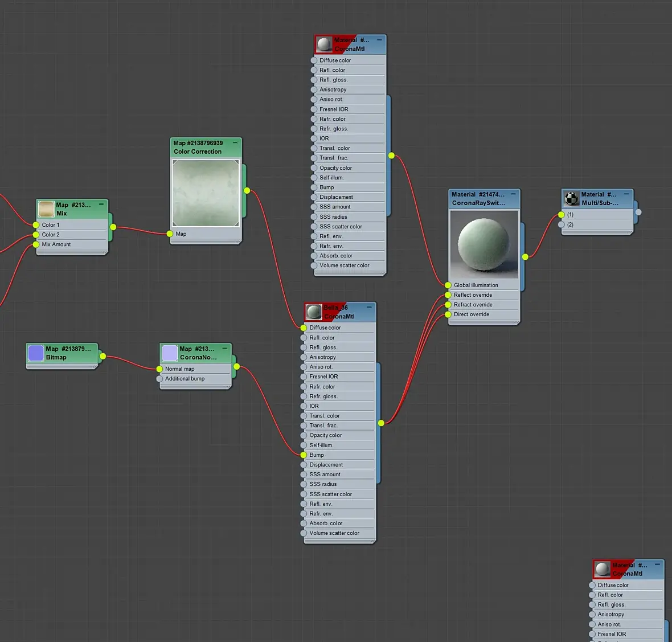Click 'Transl. frac.' label on Bella_36 node
The height and width of the screenshot is (642, 672).
323,426
